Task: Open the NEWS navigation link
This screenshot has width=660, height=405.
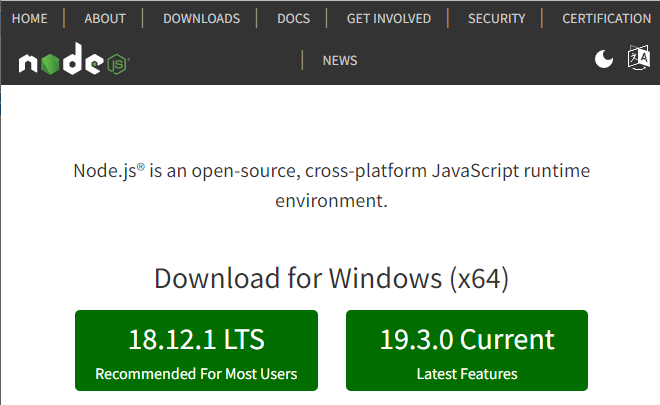Action: click(x=340, y=61)
